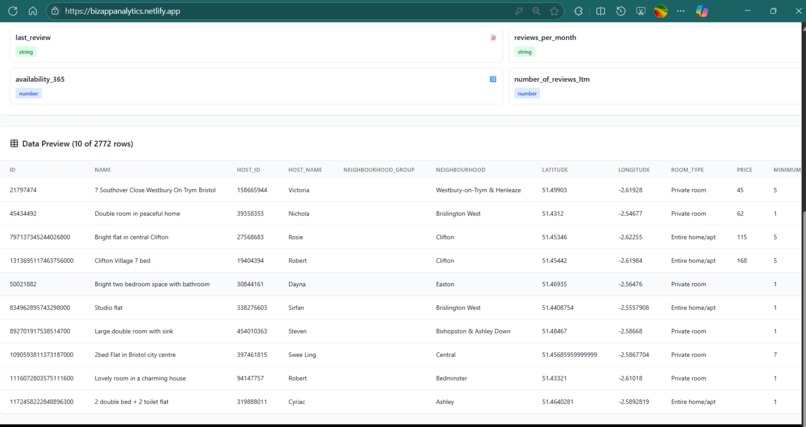Open browser extensions icon
Screen dimensions: 806x427
(x=578, y=11)
